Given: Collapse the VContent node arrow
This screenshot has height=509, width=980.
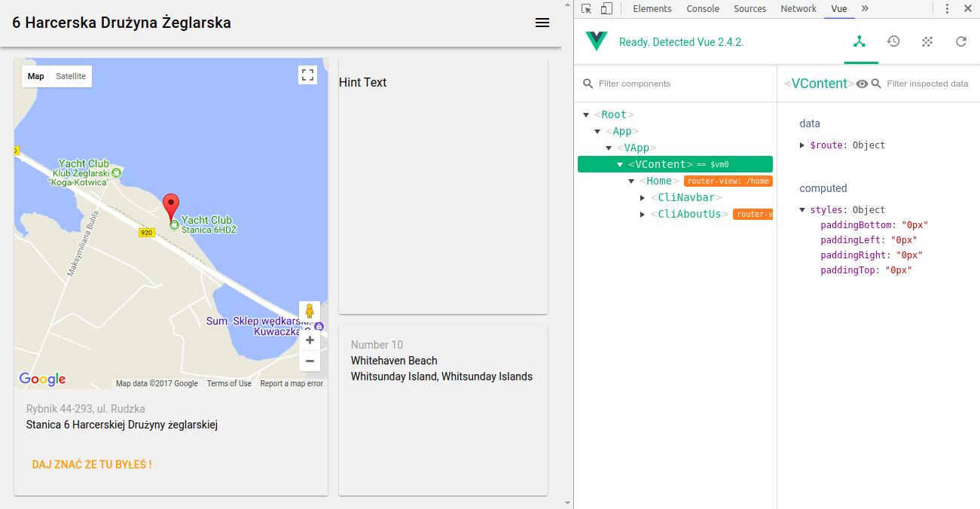Looking at the screenshot, I should (620, 164).
